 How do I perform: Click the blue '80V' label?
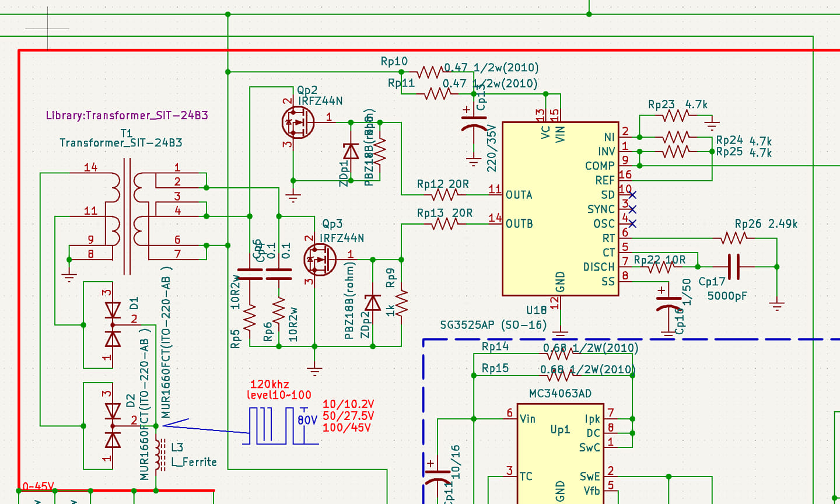pyautogui.click(x=307, y=420)
